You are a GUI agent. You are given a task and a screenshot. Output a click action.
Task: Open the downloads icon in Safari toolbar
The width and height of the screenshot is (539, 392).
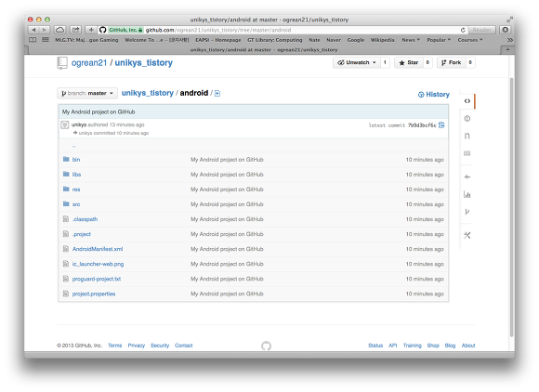[505, 30]
